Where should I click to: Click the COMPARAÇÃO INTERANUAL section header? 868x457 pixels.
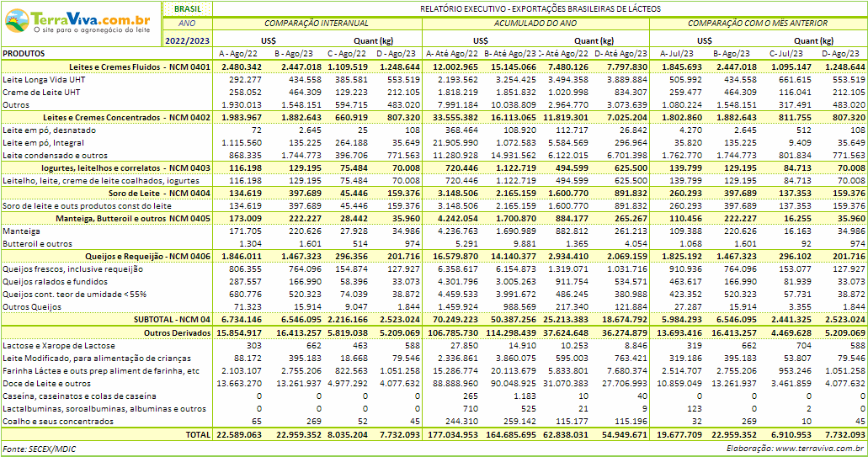[317, 24]
